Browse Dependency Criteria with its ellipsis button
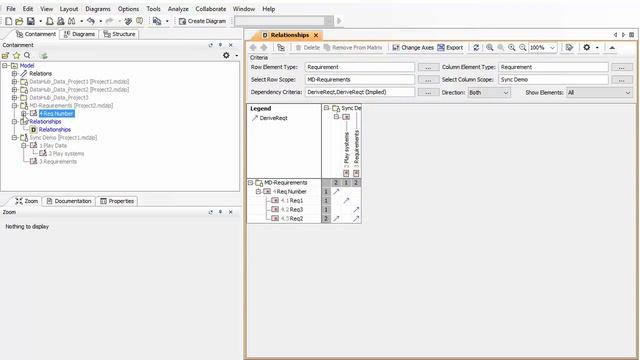The width and height of the screenshot is (640, 360). [428, 93]
